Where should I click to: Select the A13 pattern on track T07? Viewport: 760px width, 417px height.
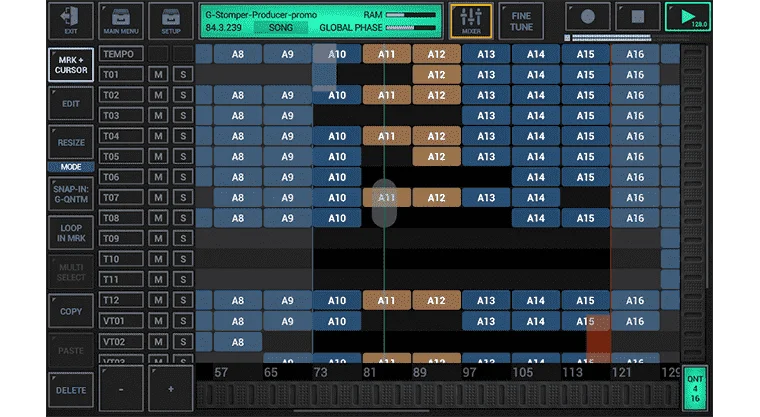click(x=486, y=197)
